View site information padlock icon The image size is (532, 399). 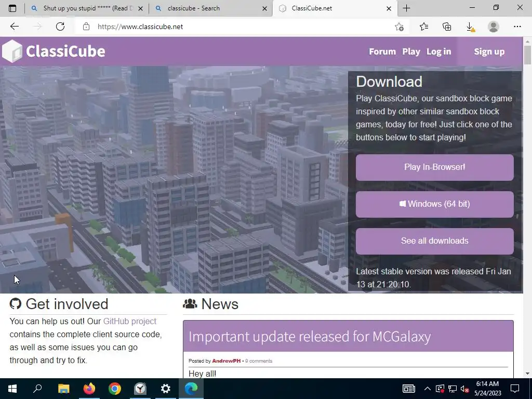[x=86, y=26]
